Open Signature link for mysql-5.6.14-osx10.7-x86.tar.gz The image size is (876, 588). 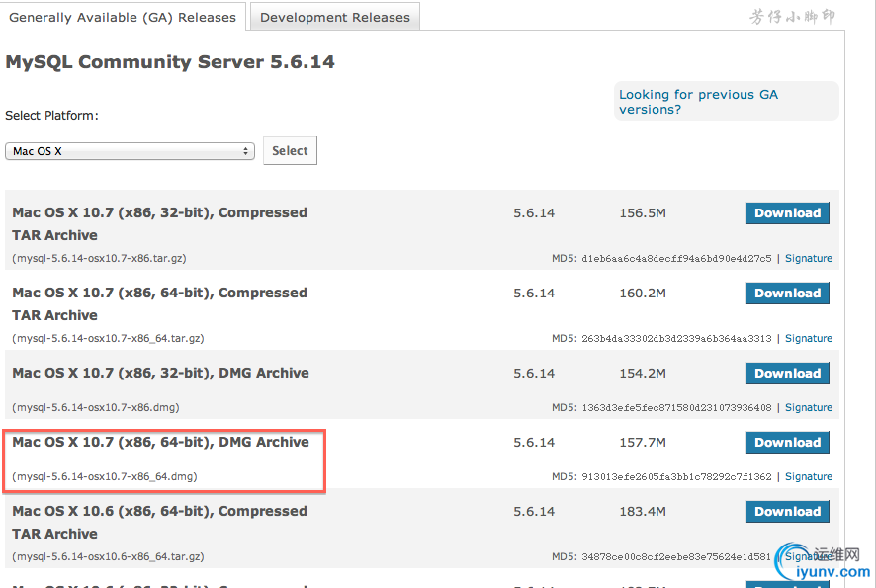click(x=809, y=258)
